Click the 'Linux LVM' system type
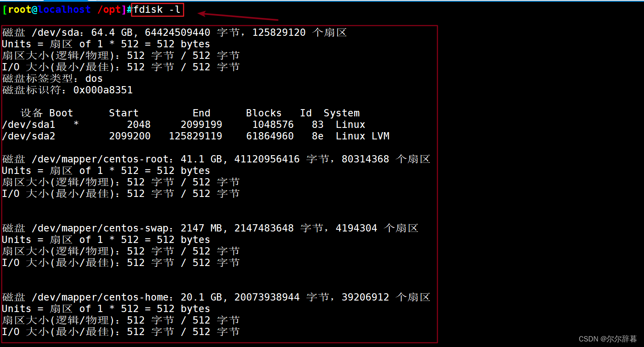Viewport: 644px width, 347px height. [x=362, y=136]
